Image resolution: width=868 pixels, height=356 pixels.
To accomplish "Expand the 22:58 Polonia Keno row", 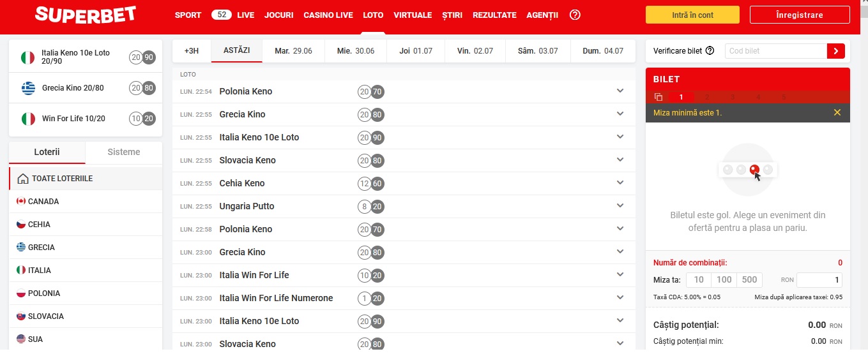I will coord(620,228).
